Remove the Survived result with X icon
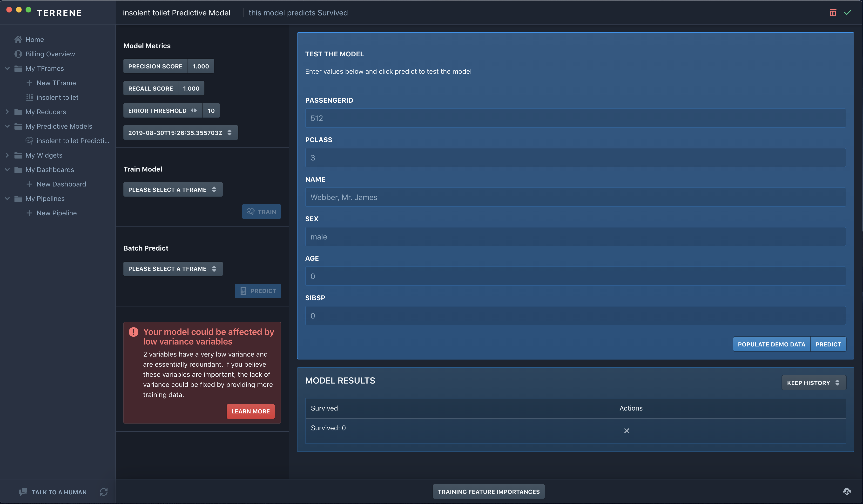 pyautogui.click(x=626, y=431)
